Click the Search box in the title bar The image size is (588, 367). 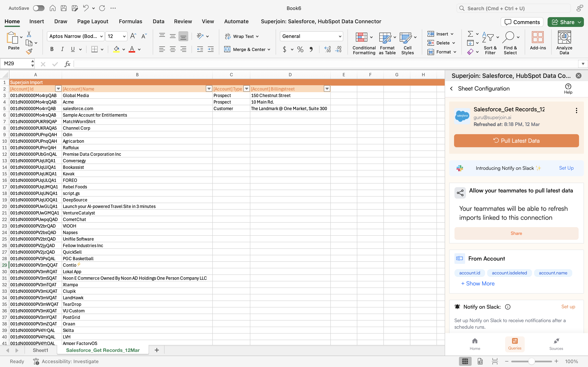513,8
